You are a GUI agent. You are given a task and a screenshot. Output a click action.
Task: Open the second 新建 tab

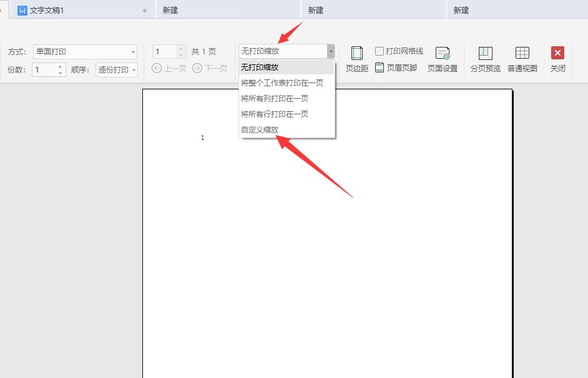pyautogui.click(x=373, y=10)
